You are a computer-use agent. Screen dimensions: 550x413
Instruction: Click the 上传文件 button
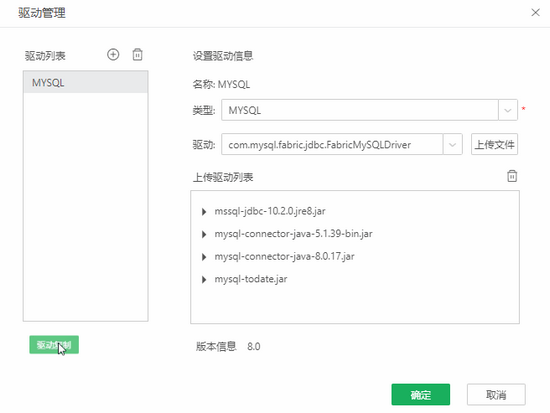(x=494, y=144)
